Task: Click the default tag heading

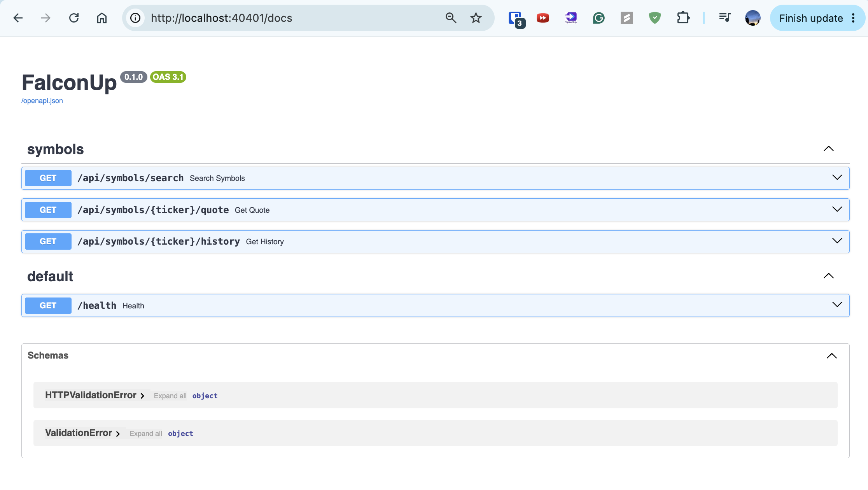Action: (x=50, y=276)
